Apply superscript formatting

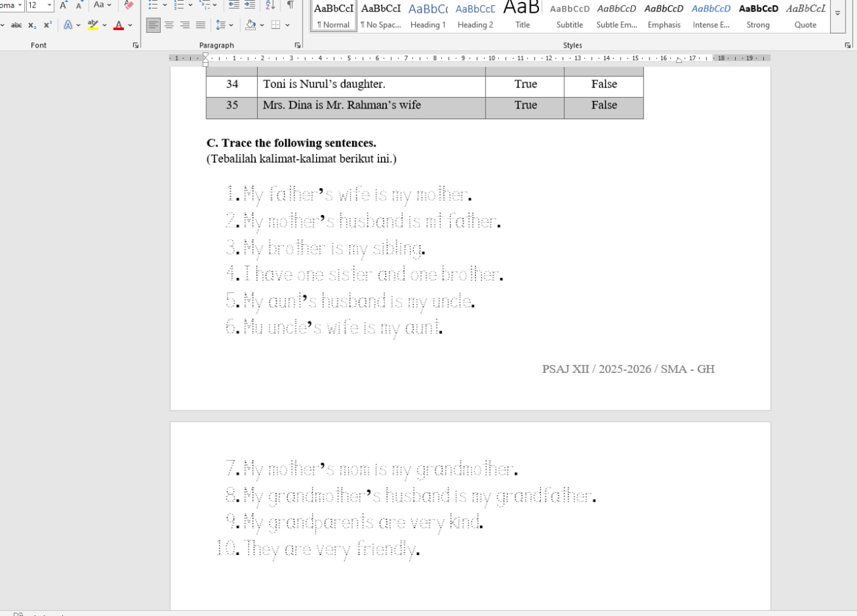48,25
